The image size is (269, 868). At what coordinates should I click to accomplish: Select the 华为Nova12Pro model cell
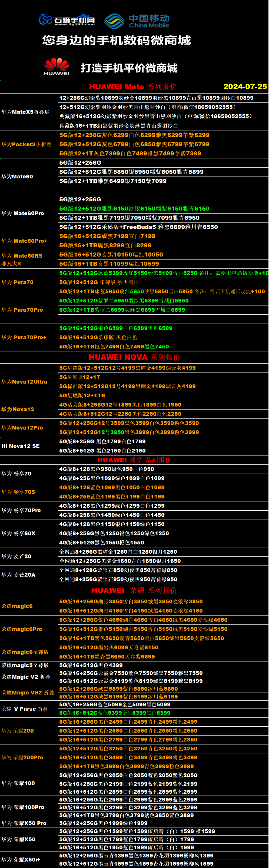[x=29, y=428]
